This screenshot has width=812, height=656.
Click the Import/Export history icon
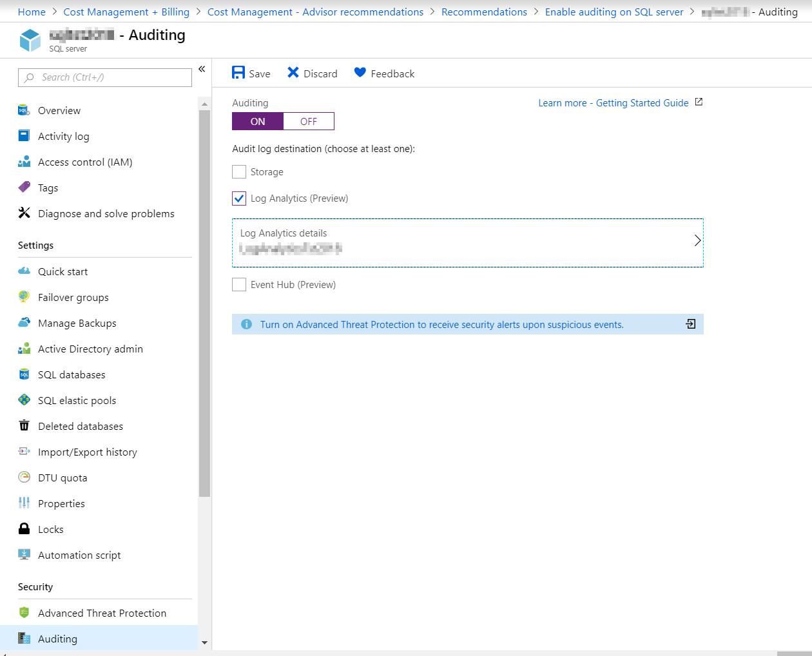[24, 451]
